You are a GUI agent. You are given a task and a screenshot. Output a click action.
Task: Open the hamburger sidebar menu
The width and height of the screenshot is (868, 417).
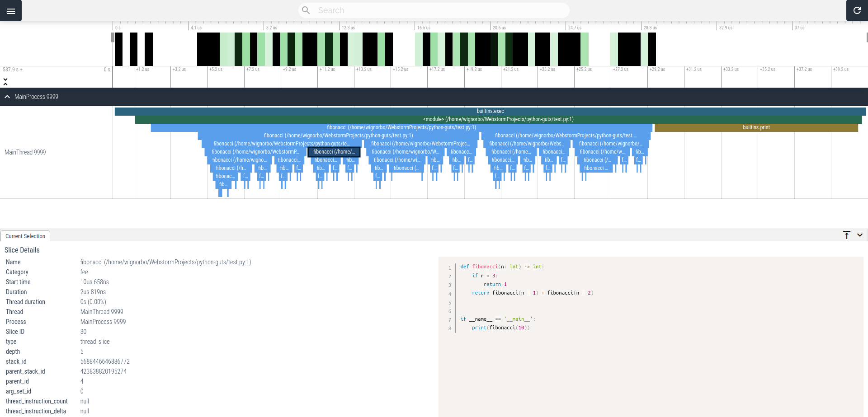tap(11, 11)
